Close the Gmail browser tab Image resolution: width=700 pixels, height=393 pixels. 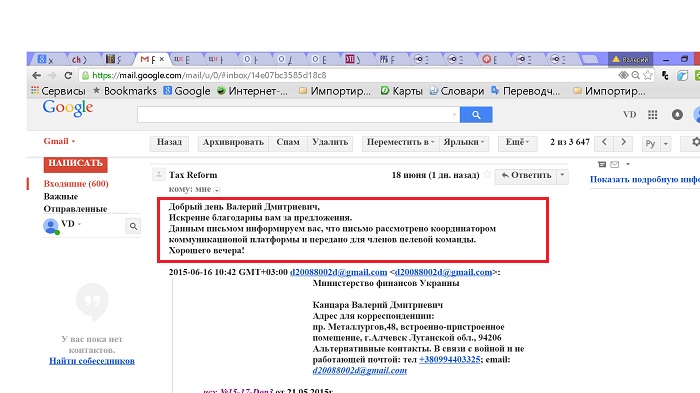point(162,59)
